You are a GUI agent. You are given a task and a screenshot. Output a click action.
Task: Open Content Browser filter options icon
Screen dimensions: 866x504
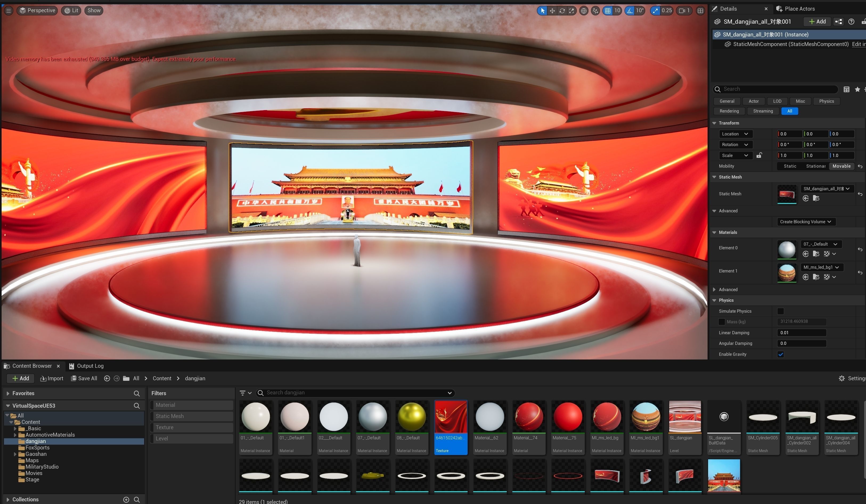click(x=245, y=393)
